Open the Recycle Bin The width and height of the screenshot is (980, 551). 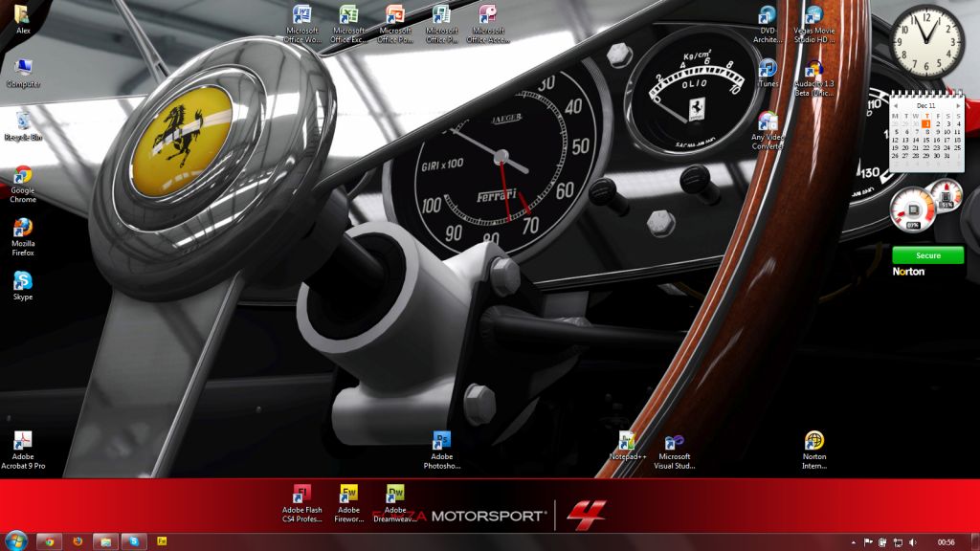(x=23, y=125)
